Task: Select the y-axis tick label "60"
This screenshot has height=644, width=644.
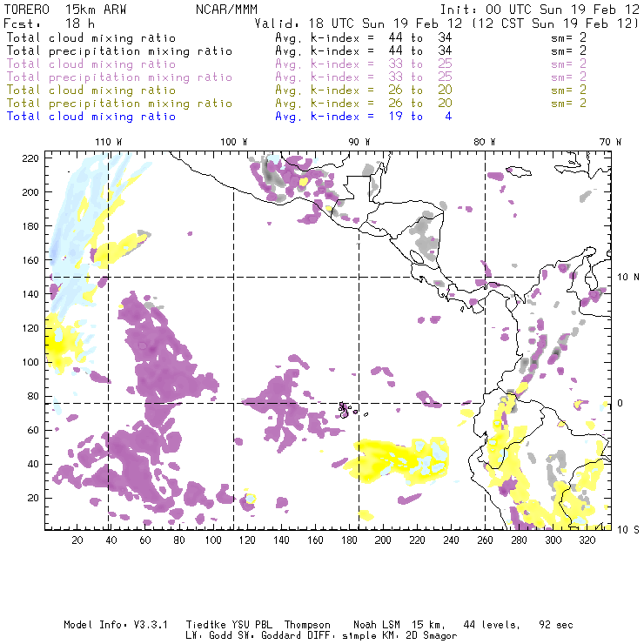Action: (33, 430)
